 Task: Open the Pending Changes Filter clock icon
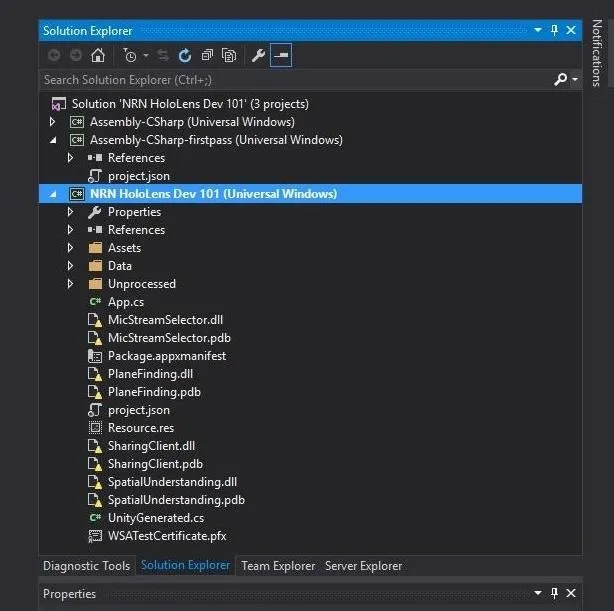coord(130,56)
